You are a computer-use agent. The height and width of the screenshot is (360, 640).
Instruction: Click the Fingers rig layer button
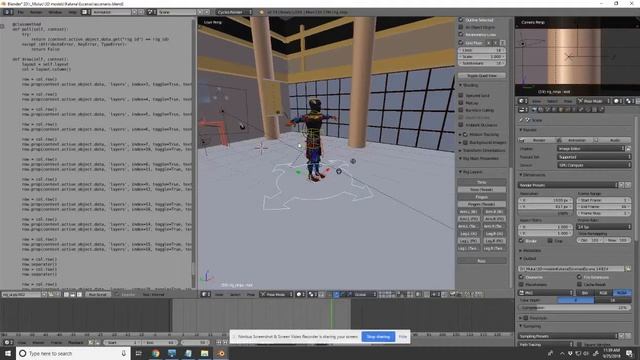[x=482, y=197]
